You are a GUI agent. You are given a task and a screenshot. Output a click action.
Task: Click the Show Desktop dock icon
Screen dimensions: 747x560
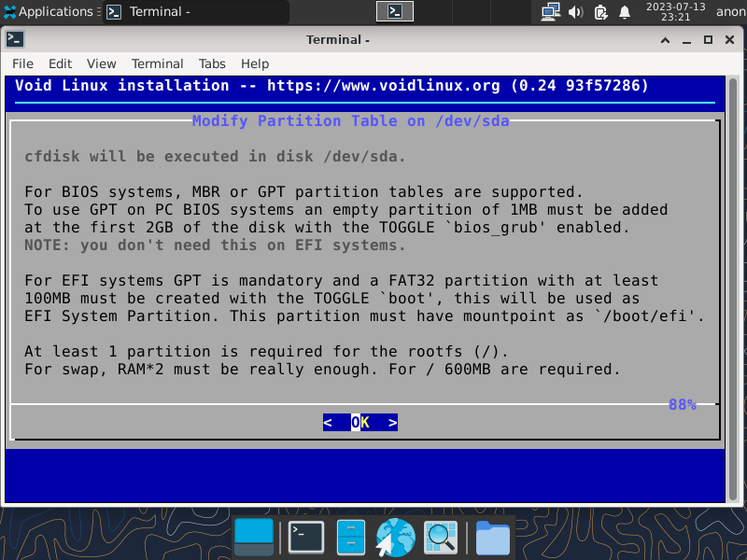[x=254, y=538]
